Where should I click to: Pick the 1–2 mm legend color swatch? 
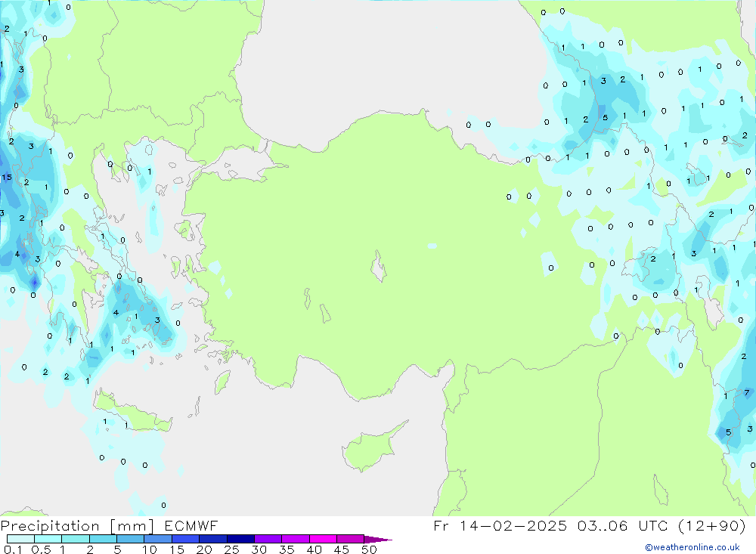(x=76, y=539)
